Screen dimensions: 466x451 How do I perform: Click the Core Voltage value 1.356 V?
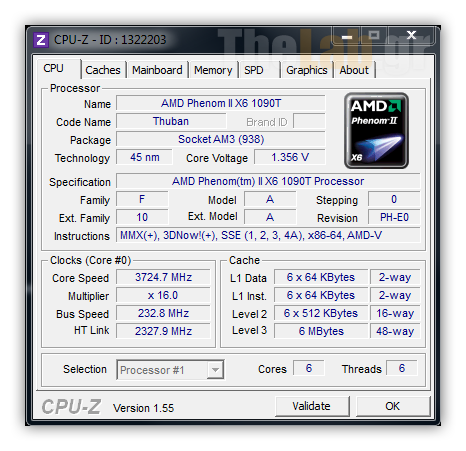pos(290,157)
